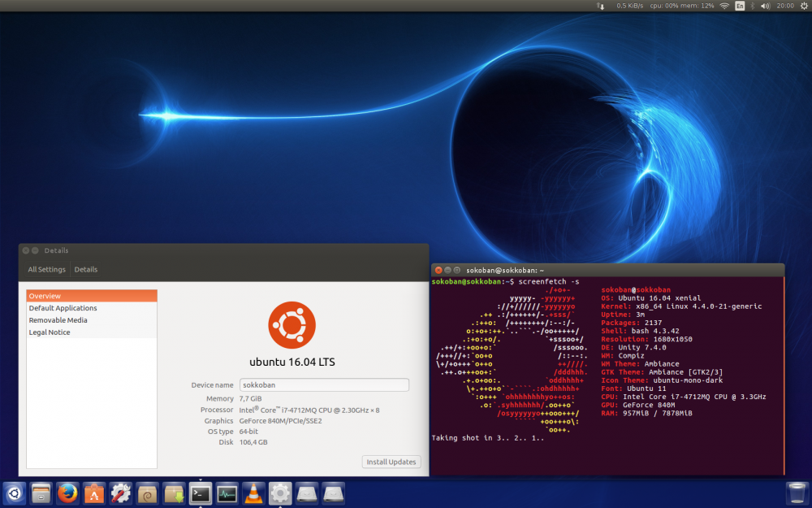Click the Details breadcrumb button

[x=86, y=270]
